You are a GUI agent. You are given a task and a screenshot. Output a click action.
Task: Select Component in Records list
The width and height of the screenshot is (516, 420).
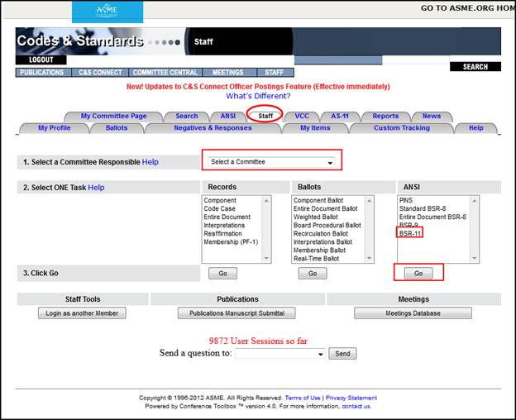coord(220,200)
